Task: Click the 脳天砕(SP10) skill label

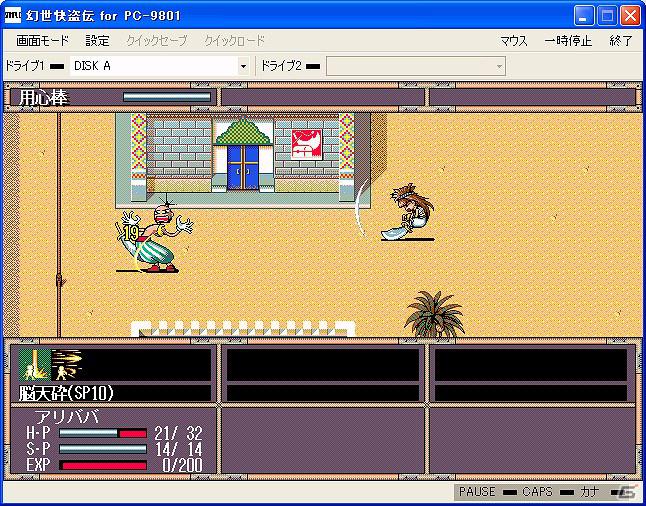Action: click(66, 394)
